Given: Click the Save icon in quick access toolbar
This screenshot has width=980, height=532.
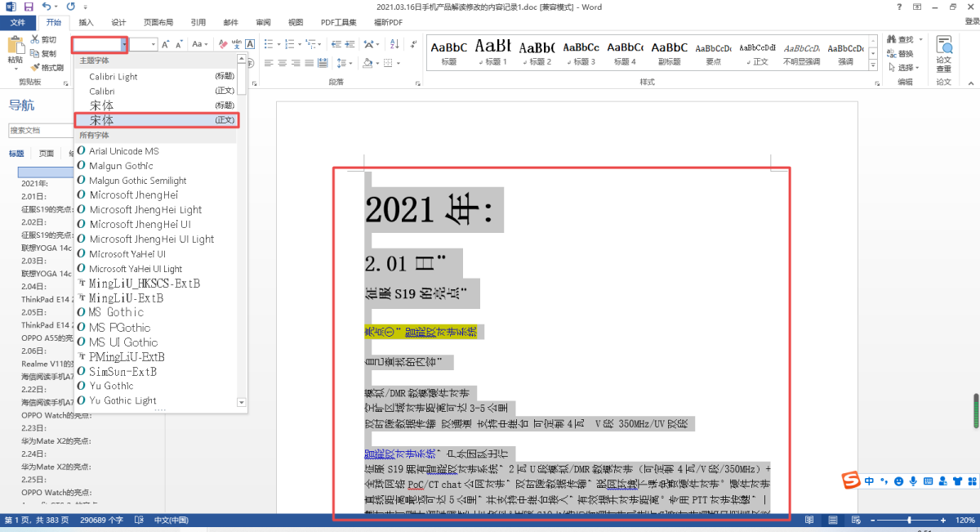Looking at the screenshot, I should [x=27, y=7].
